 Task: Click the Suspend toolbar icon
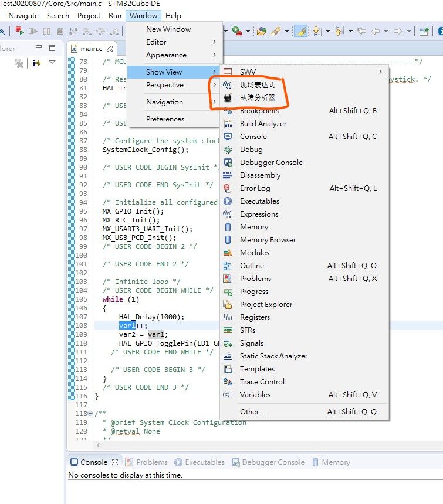[x=46, y=31]
